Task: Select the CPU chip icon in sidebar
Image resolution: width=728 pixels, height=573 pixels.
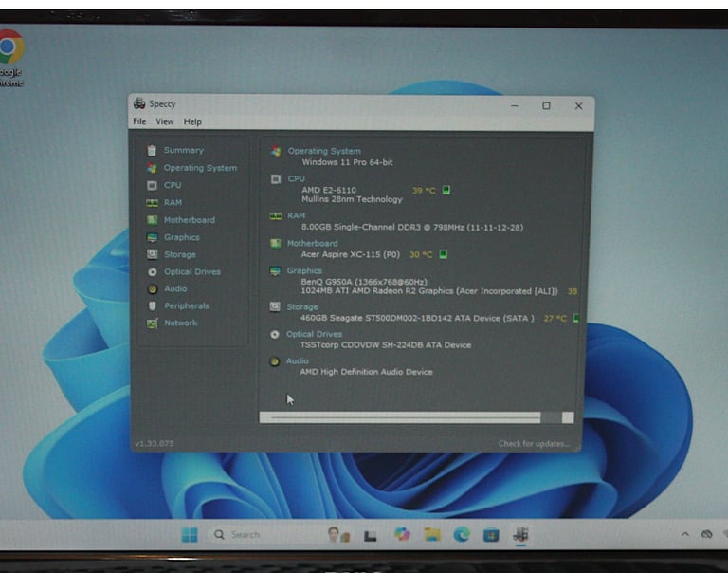Action: (152, 185)
